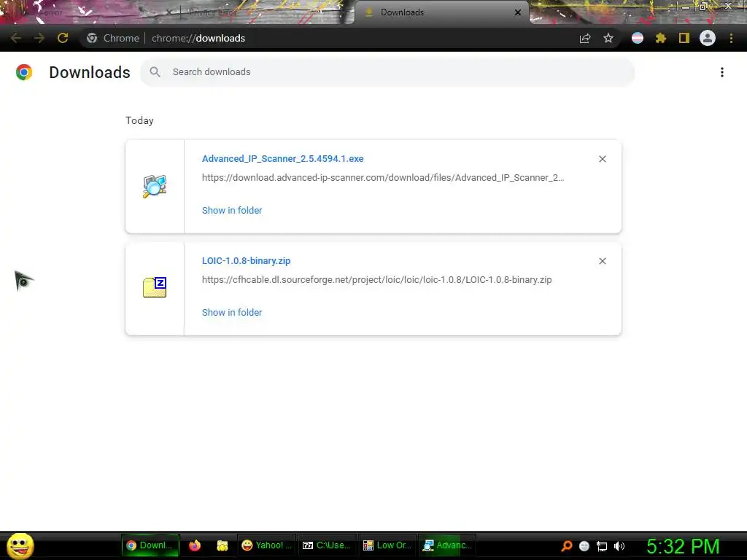This screenshot has height=560, width=747.
Task: Click the Downloads page heading text
Action: click(90, 72)
